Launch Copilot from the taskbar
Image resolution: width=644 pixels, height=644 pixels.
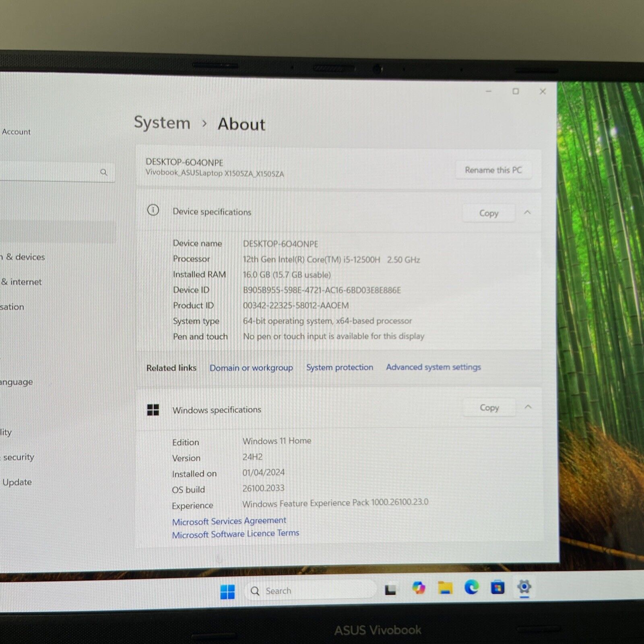(x=419, y=588)
